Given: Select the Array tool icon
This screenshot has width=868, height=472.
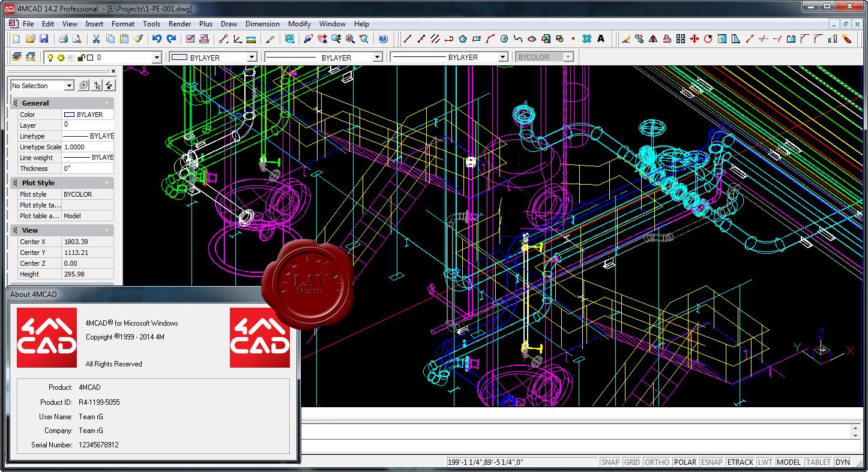Looking at the screenshot, I should pyautogui.click(x=681, y=39).
